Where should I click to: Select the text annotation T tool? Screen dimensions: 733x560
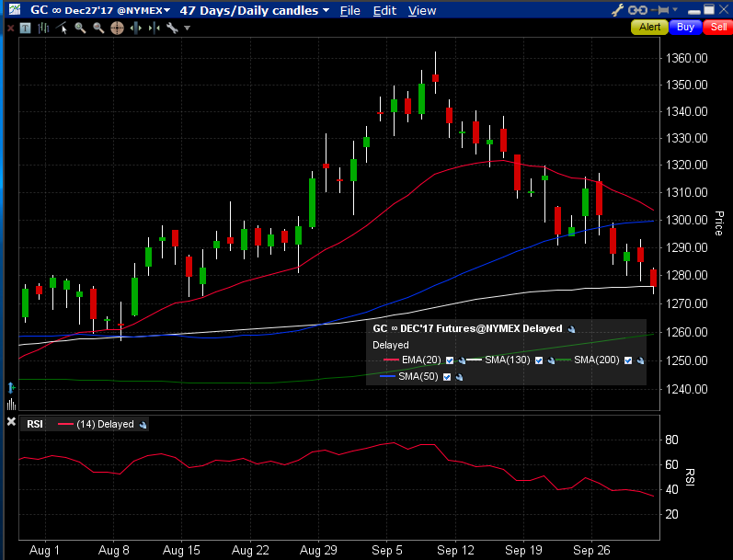pos(25,29)
